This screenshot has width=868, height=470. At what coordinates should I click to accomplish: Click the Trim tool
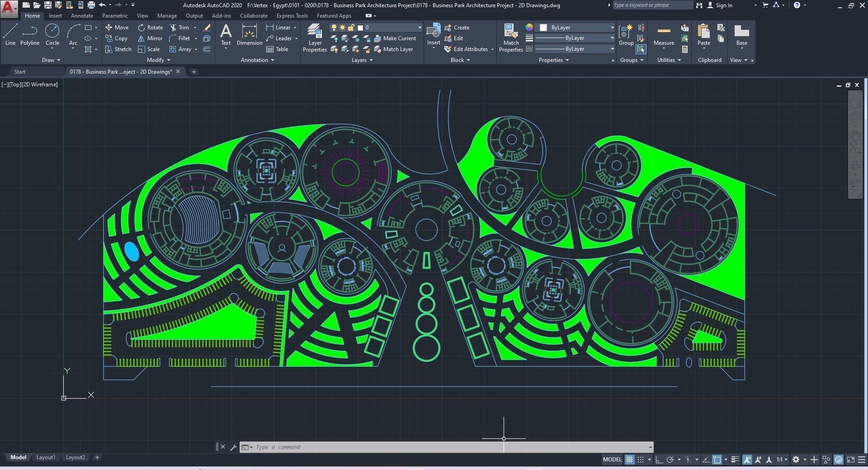click(x=179, y=28)
